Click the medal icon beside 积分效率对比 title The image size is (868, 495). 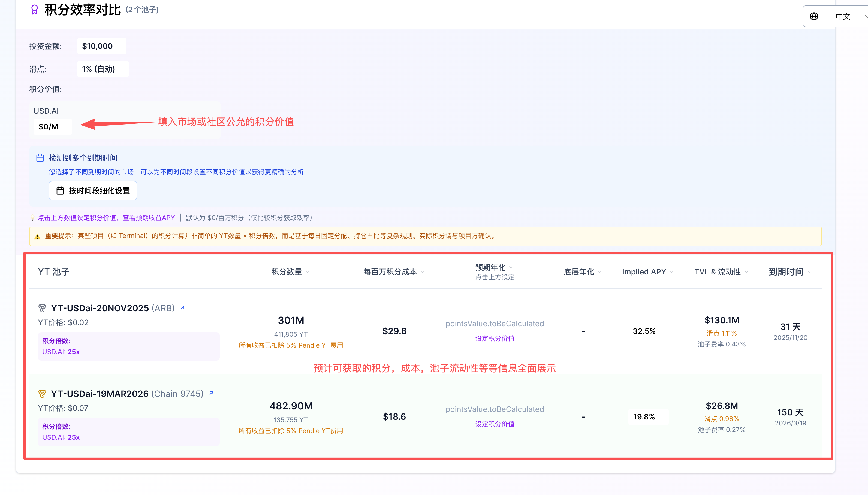[34, 10]
